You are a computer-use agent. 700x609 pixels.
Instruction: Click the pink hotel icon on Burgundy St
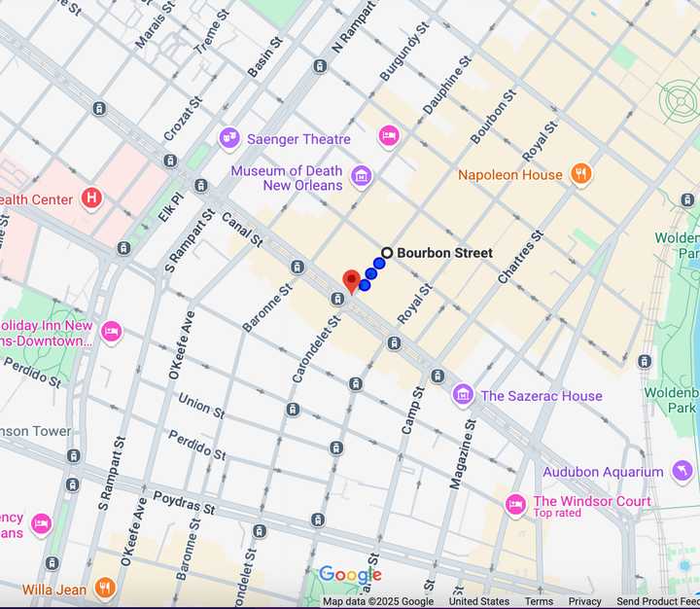pyautogui.click(x=389, y=136)
